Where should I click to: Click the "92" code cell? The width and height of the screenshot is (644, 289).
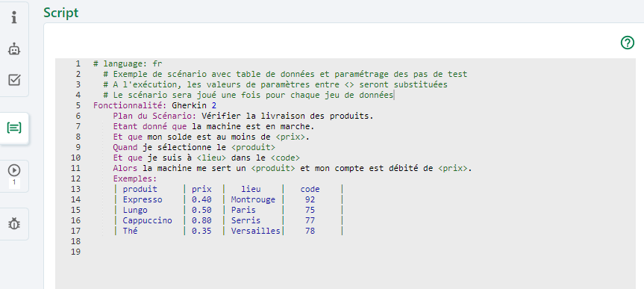[x=310, y=200]
